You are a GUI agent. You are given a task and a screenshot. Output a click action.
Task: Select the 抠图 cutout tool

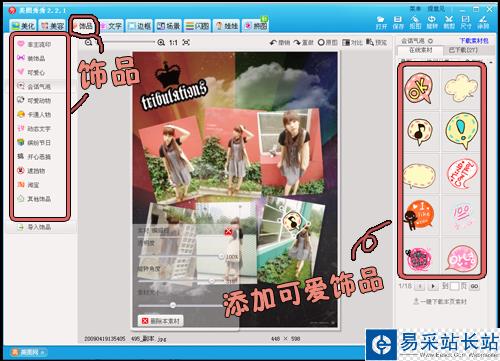coord(415,23)
